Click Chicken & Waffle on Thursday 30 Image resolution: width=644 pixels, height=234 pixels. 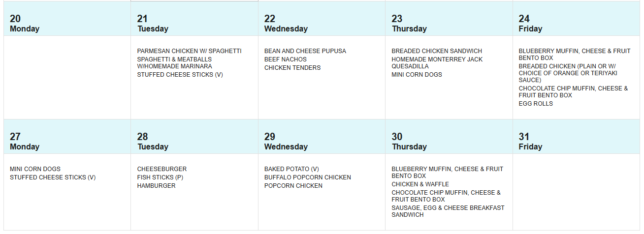[420, 184]
